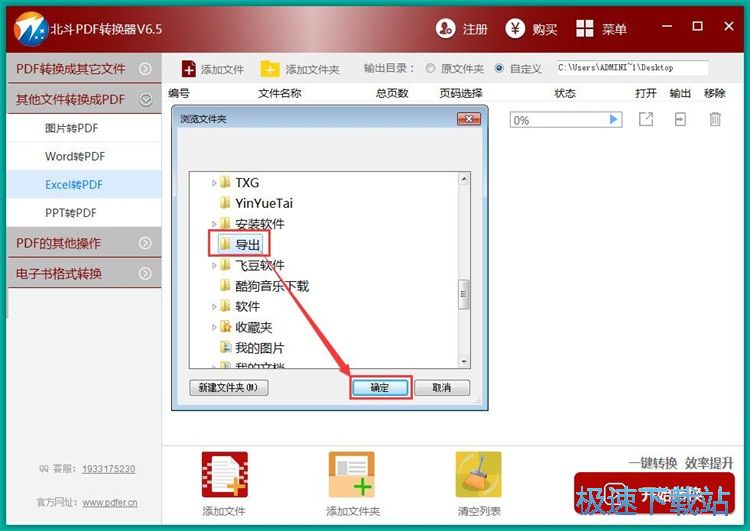Collapse the 其他文件转换成PDF section
This screenshot has height=531, width=750.
click(x=145, y=100)
